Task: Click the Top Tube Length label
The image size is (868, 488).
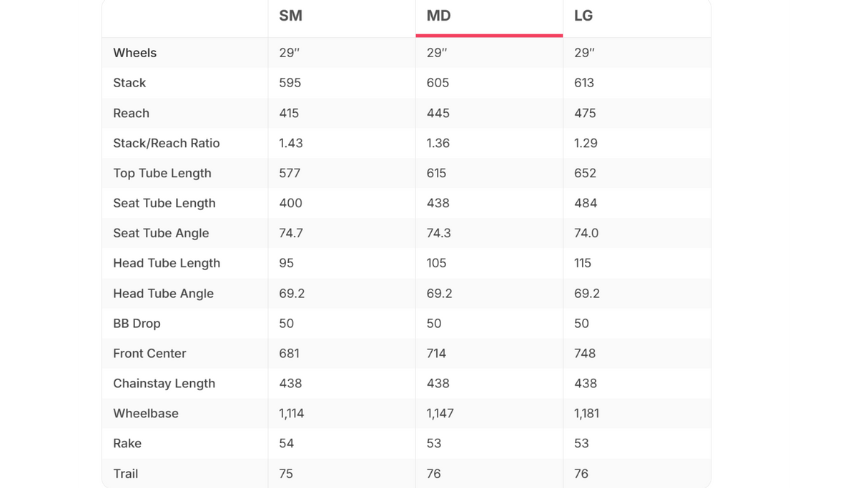Action: pos(162,173)
